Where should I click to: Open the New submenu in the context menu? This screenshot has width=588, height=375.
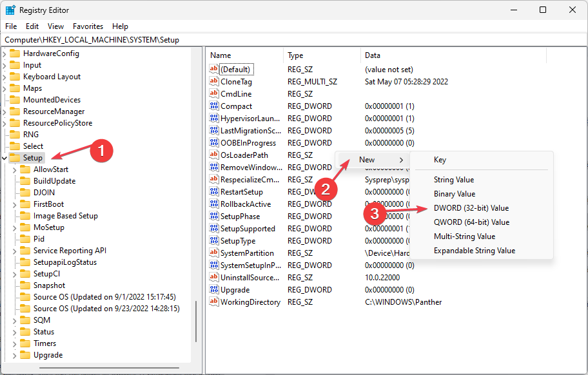click(x=366, y=159)
